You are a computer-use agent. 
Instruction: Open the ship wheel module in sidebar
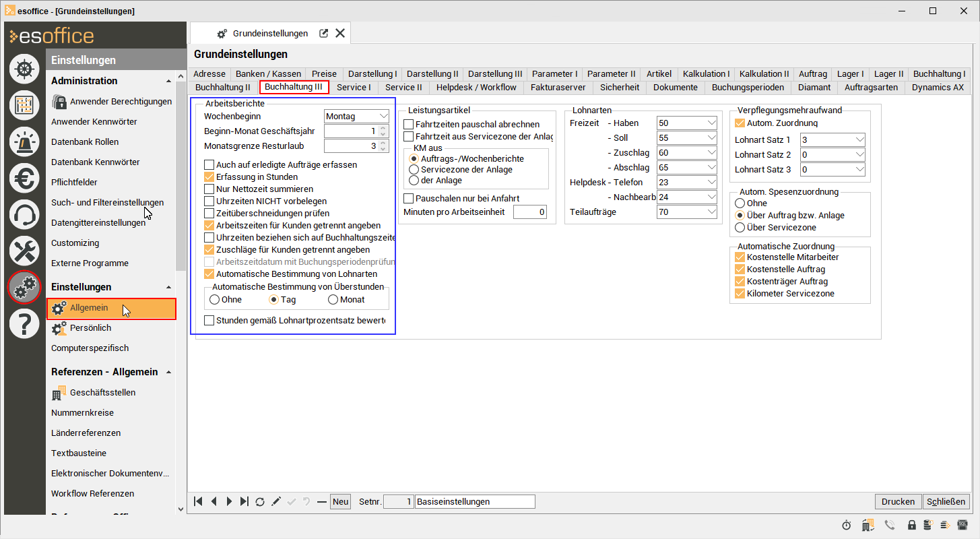point(24,69)
